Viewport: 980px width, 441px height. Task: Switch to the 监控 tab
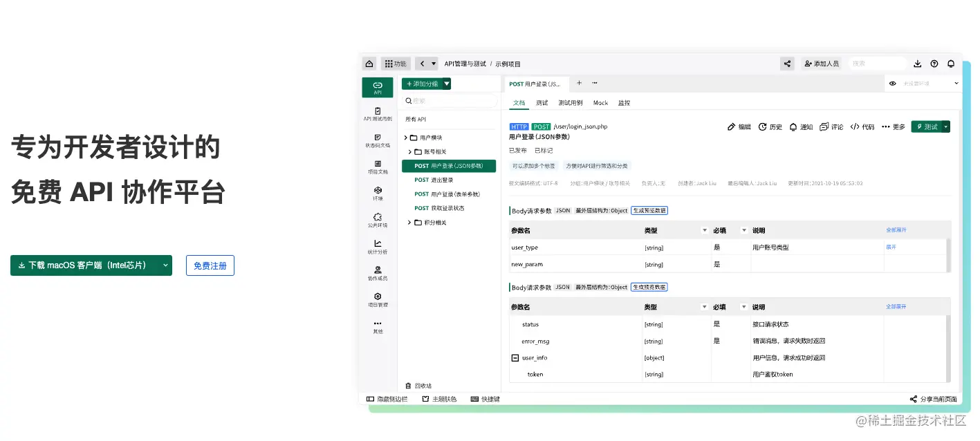tap(624, 103)
